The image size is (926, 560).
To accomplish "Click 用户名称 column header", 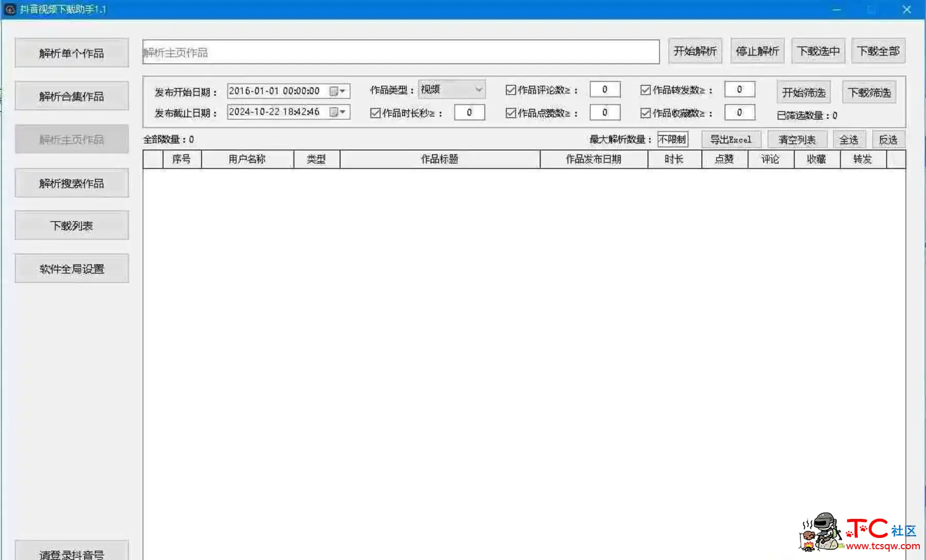I will coord(247,159).
